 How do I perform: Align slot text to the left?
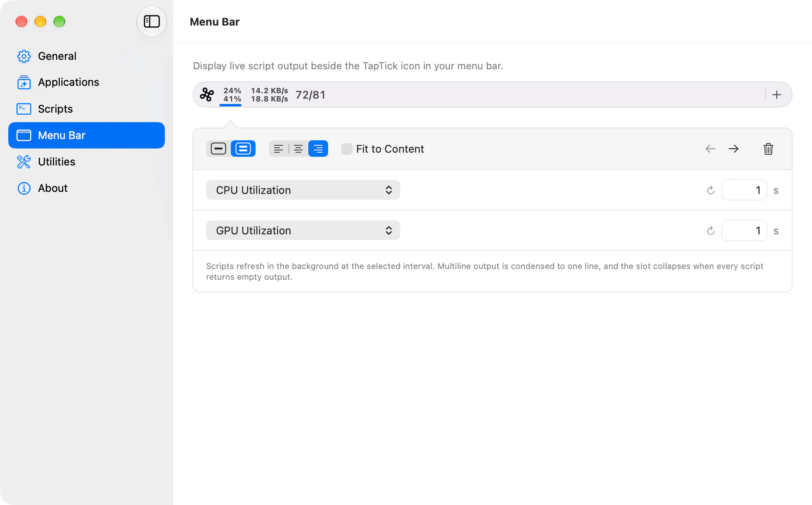(279, 149)
